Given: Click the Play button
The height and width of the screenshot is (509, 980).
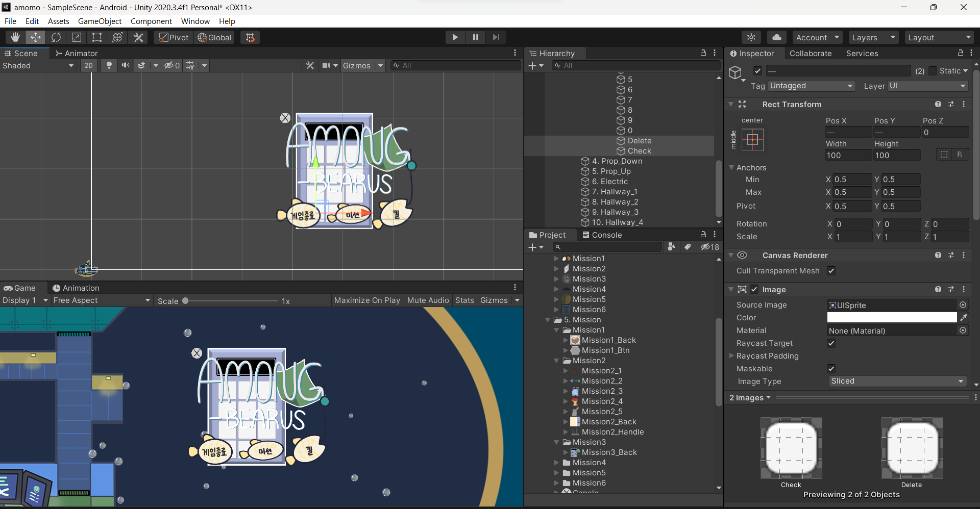Looking at the screenshot, I should click(455, 37).
